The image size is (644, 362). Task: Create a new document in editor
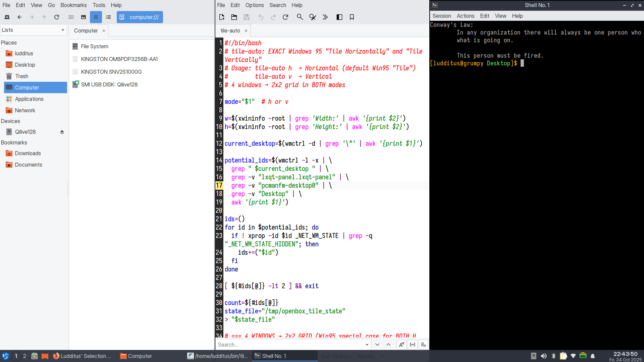click(x=222, y=17)
